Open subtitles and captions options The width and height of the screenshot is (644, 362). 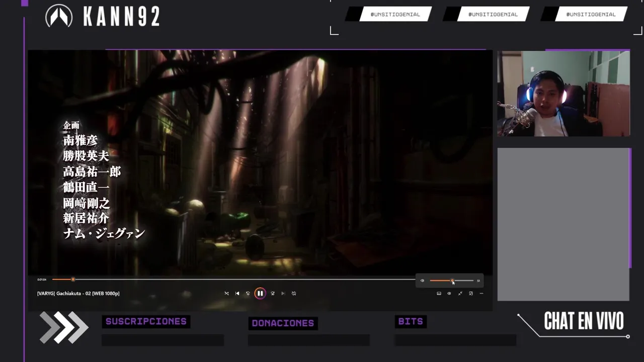click(439, 294)
